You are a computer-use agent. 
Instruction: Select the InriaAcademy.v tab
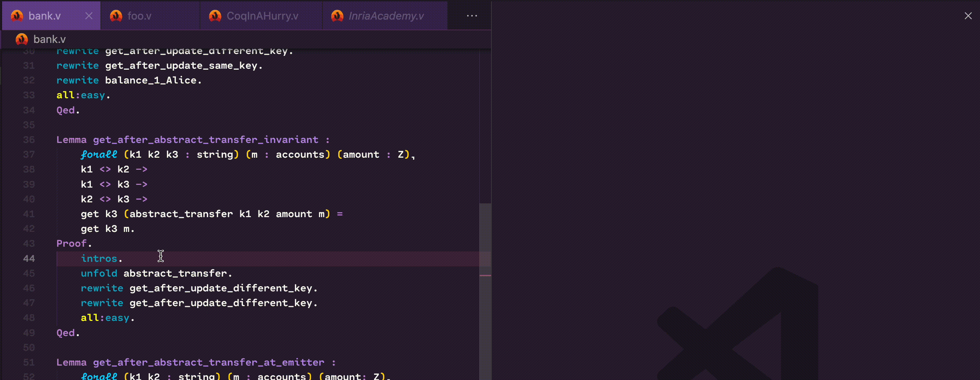pyautogui.click(x=386, y=16)
